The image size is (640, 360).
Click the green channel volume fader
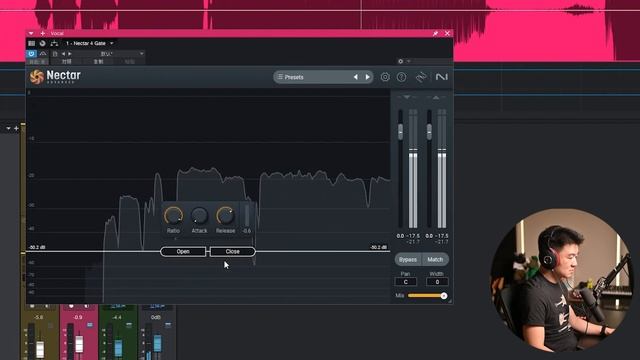[x=118, y=348]
